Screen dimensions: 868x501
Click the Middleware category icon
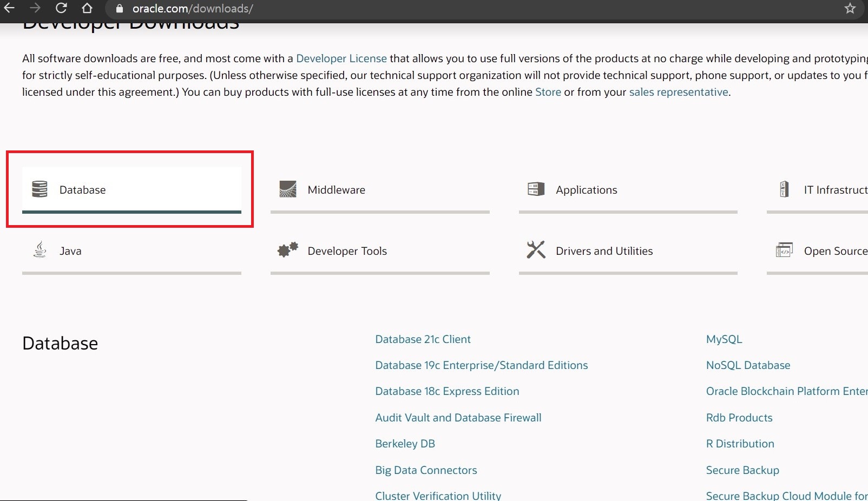click(288, 189)
